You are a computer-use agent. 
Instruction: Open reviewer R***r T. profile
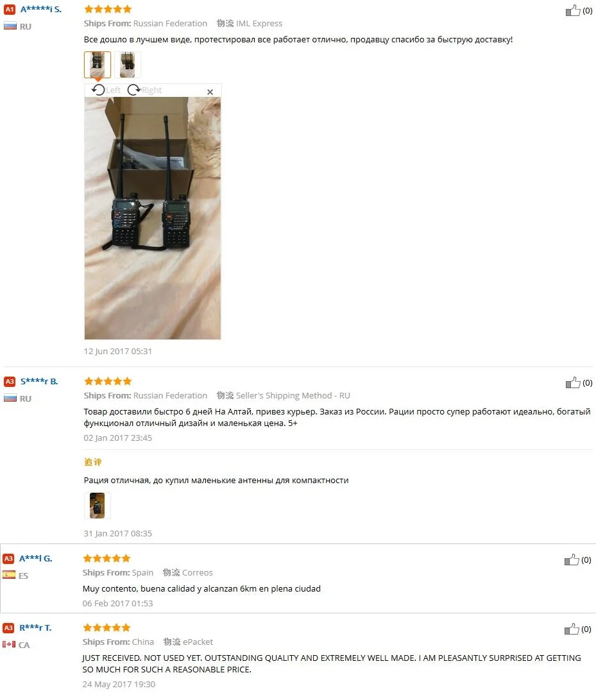tap(35, 627)
